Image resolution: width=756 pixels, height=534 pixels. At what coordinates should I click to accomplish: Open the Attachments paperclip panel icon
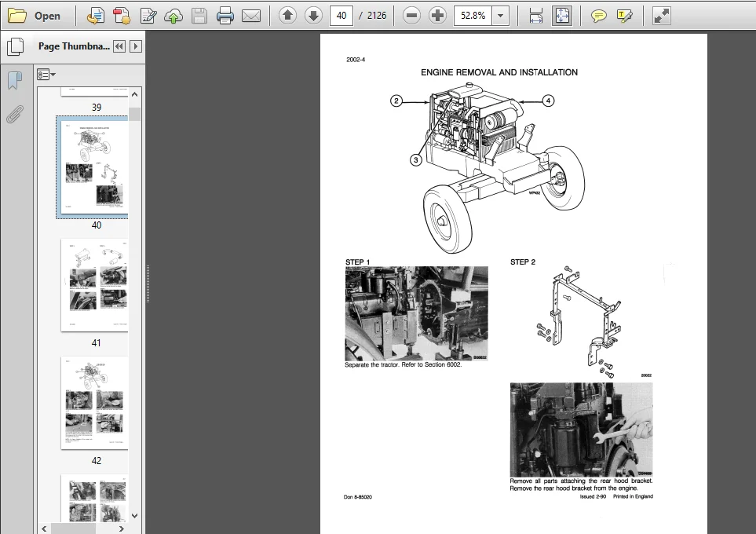[x=15, y=115]
